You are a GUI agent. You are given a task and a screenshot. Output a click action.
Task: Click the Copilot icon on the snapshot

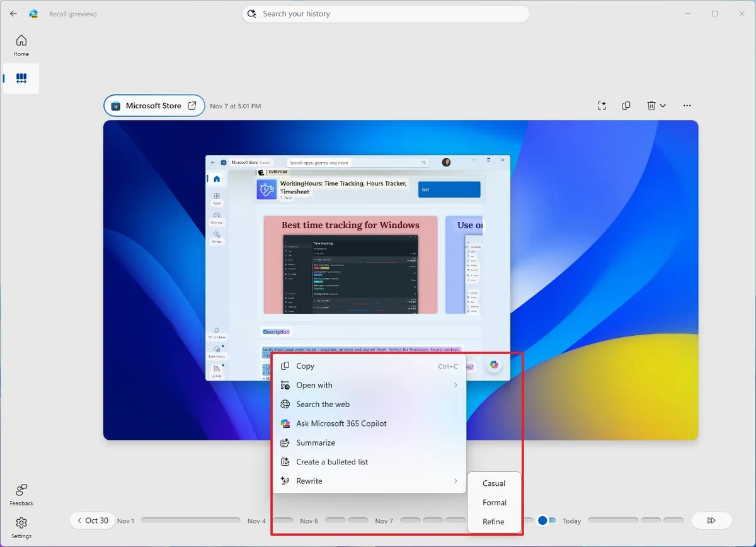(x=494, y=366)
